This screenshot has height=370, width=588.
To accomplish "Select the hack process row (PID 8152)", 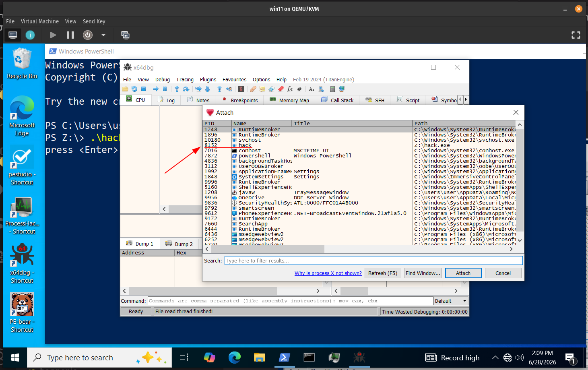I will pos(359,145).
